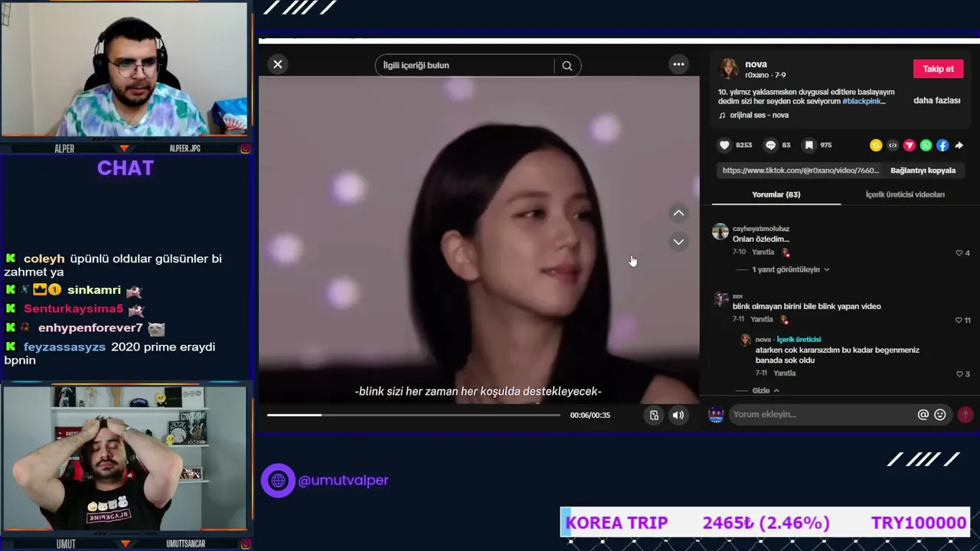Screen dimensions: 980x551
Task: Mention a user with the @ icon
Action: [923, 415]
